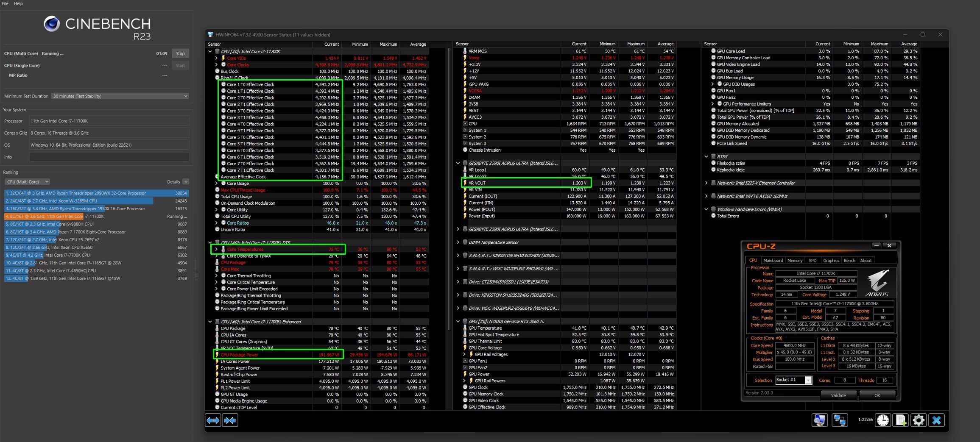980x442 pixels.
Task: Click the CPU fan row icon
Action: coord(465,124)
